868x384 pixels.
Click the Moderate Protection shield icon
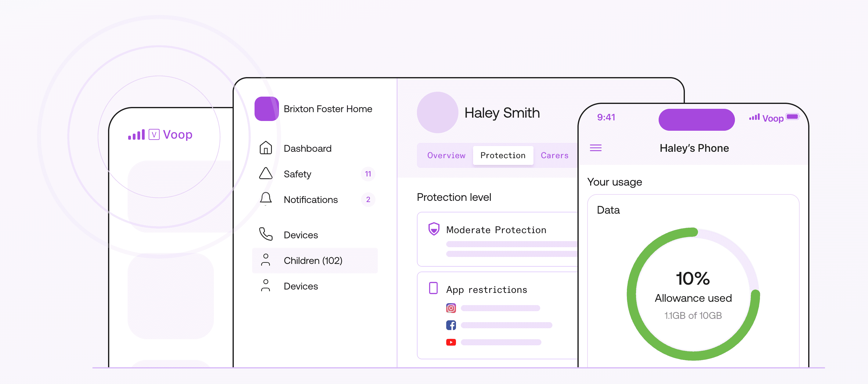pyautogui.click(x=434, y=229)
